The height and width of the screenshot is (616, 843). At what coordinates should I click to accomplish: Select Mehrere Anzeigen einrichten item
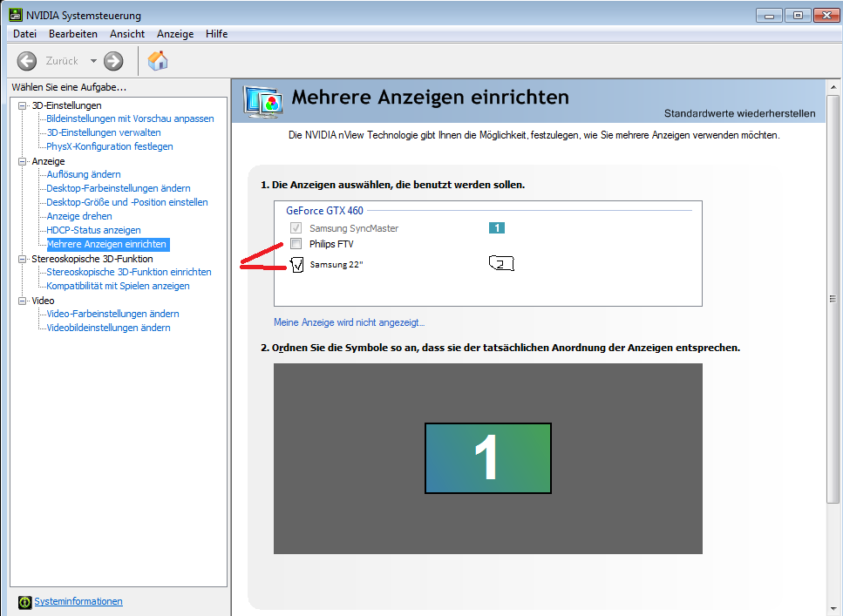pyautogui.click(x=108, y=244)
